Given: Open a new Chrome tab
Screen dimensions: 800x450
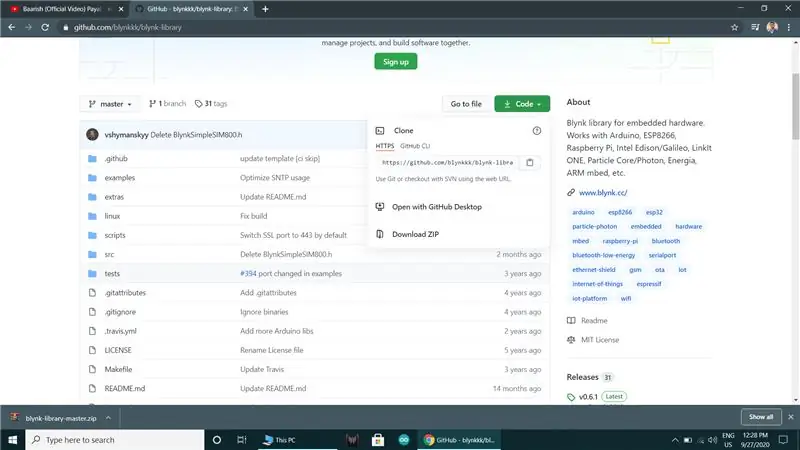Looking at the screenshot, I should pyautogui.click(x=265, y=9).
